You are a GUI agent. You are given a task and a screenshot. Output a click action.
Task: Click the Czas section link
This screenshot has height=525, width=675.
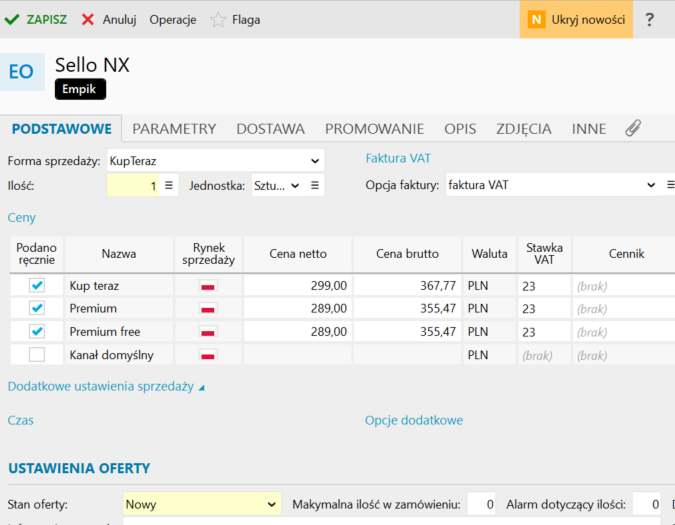coord(20,420)
